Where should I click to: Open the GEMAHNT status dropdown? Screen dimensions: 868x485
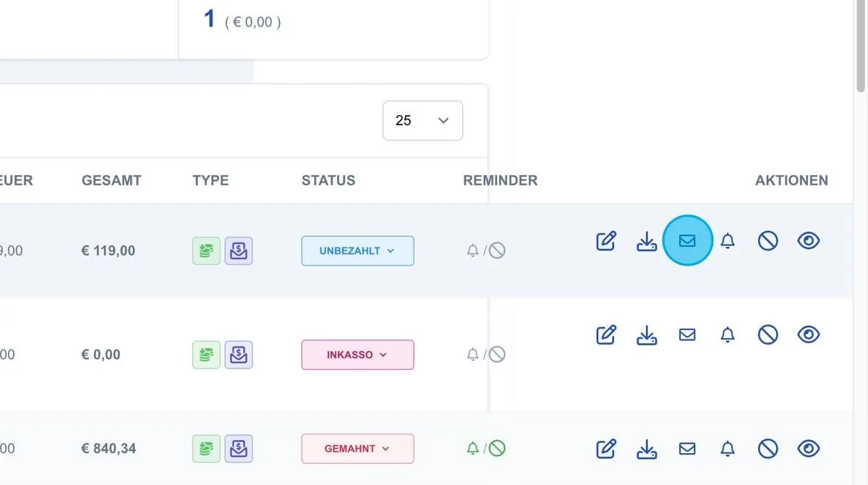coord(357,449)
